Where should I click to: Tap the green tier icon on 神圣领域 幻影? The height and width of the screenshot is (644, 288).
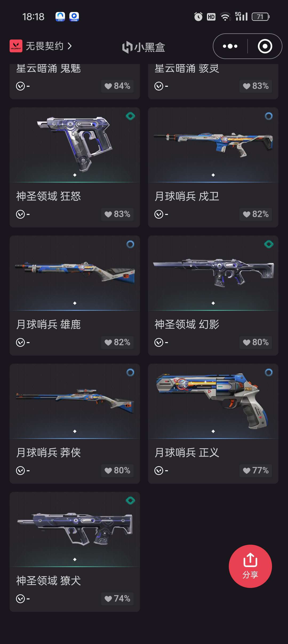(x=269, y=244)
